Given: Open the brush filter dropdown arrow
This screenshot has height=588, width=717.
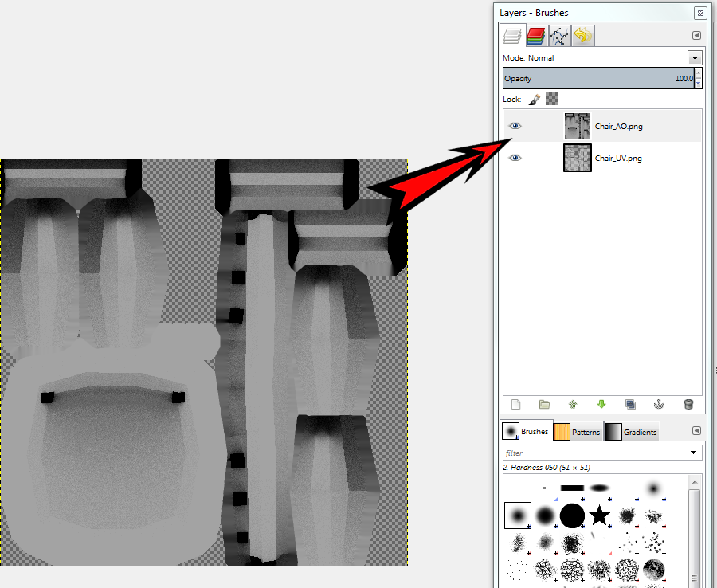Looking at the screenshot, I should pos(694,453).
